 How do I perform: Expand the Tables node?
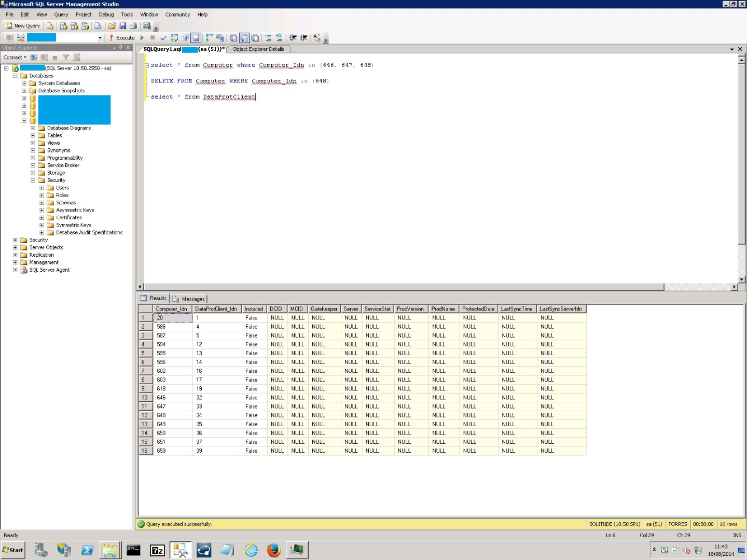33,135
